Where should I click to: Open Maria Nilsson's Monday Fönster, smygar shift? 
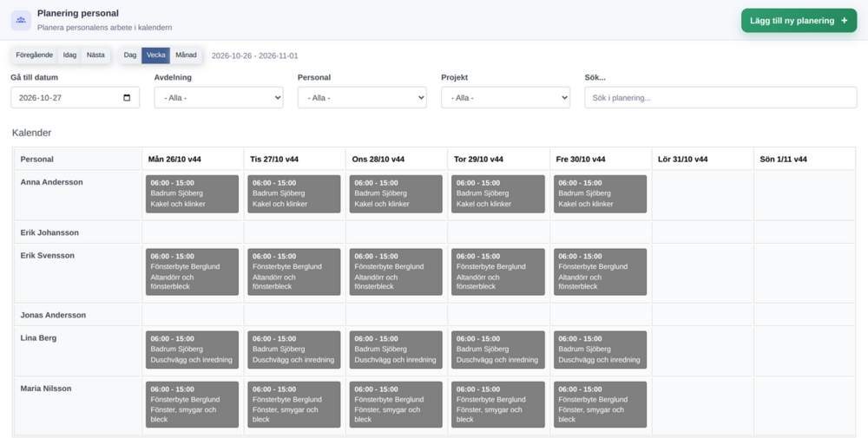pyautogui.click(x=192, y=405)
